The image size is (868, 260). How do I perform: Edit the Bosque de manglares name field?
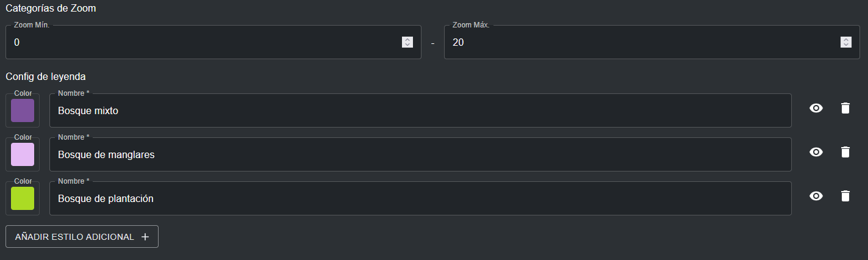(420, 155)
